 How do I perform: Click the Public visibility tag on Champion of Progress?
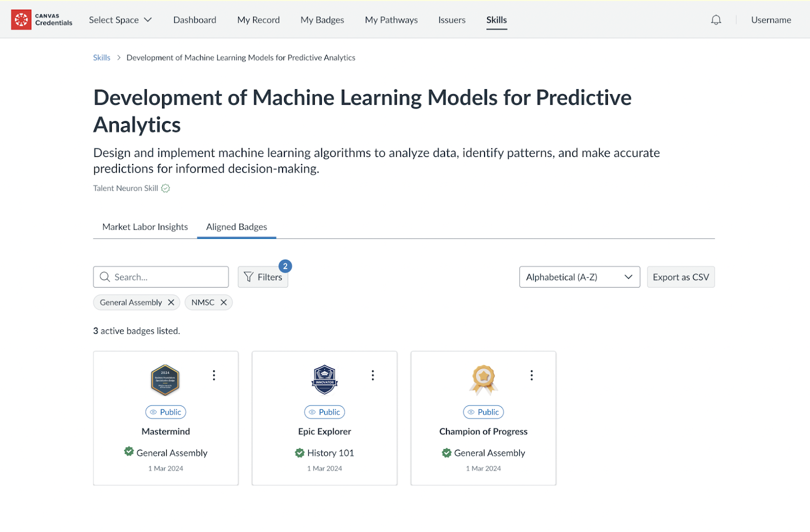483,412
